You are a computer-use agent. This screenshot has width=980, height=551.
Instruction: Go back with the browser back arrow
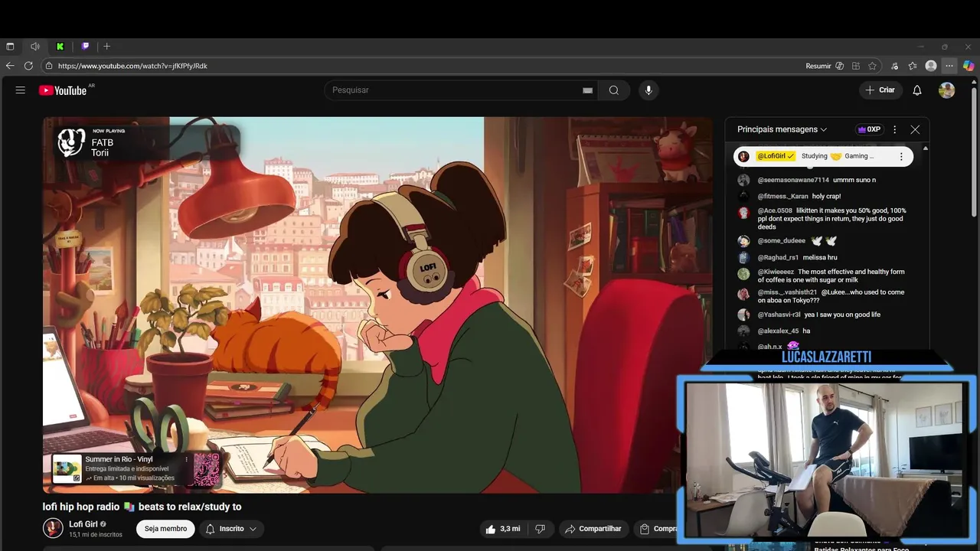click(x=10, y=66)
